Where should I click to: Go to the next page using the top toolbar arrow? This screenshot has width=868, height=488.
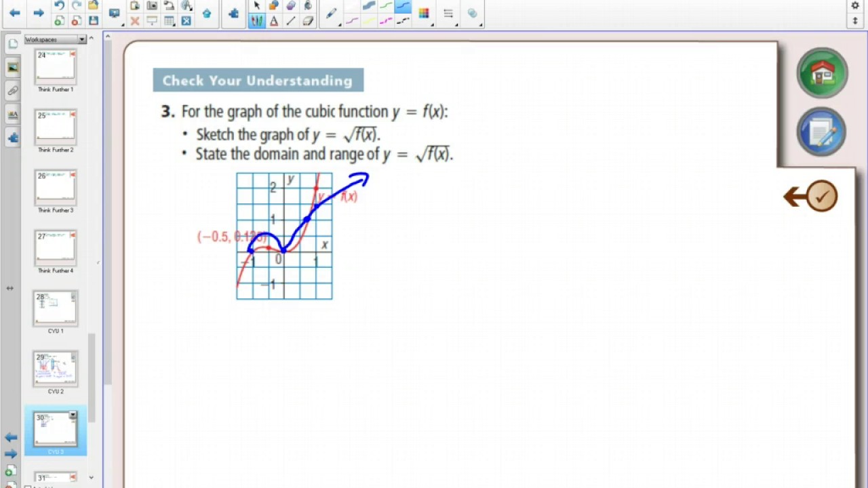39,13
